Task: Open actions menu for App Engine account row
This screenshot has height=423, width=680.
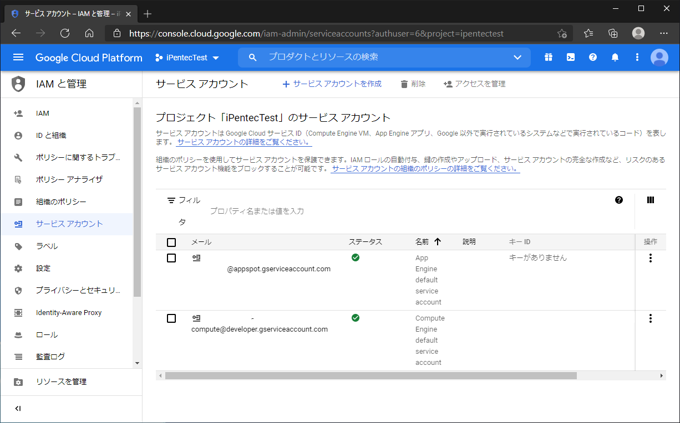Action: 651,258
